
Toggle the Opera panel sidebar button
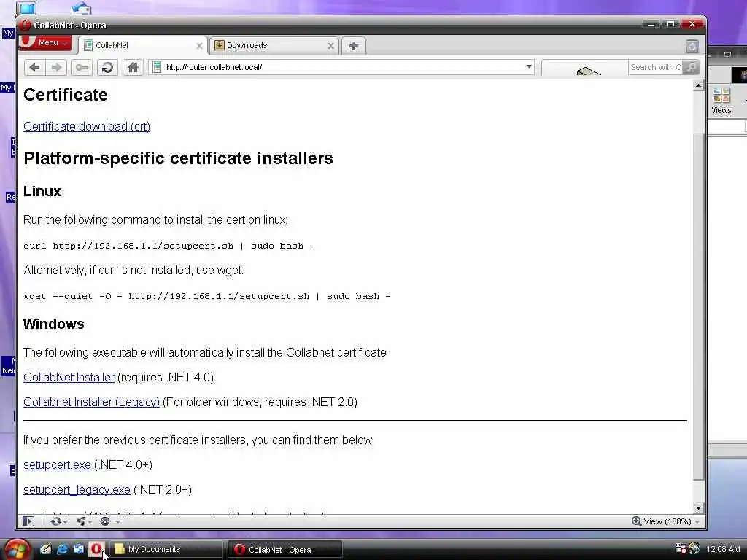coord(28,521)
